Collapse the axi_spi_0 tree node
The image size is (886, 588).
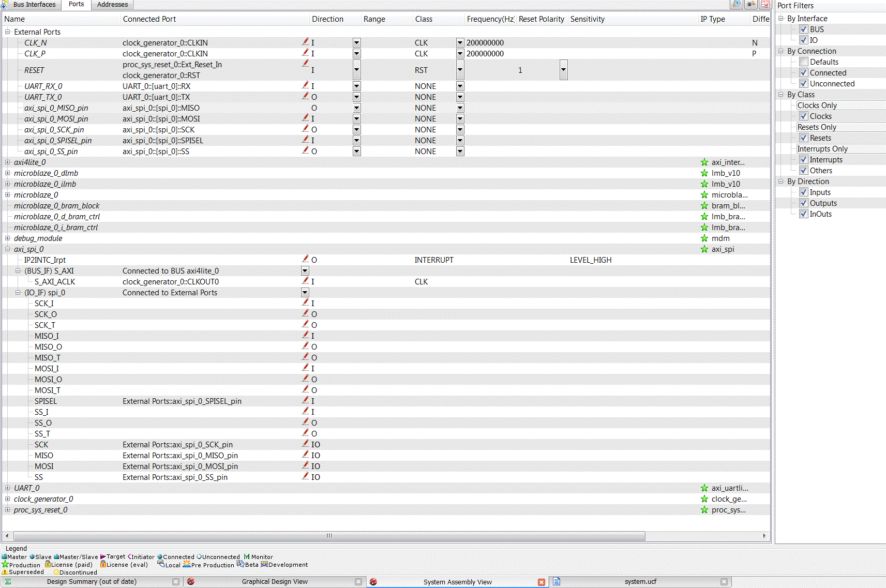coord(8,249)
